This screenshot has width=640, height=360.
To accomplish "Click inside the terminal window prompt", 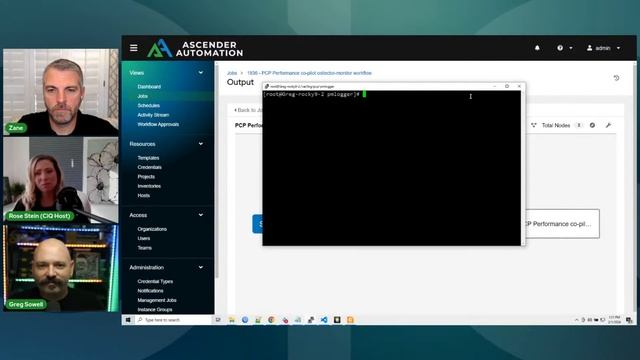I will pos(391,167).
